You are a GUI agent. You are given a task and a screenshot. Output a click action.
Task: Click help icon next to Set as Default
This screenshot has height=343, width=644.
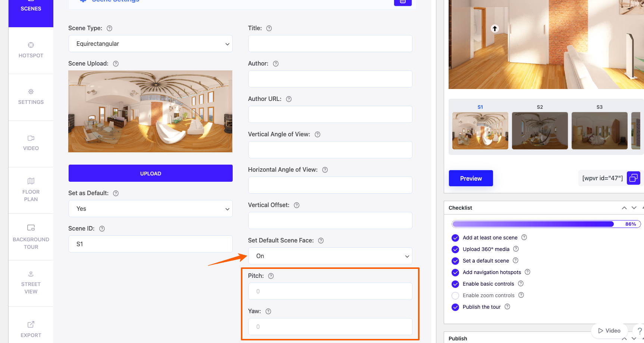tap(116, 193)
